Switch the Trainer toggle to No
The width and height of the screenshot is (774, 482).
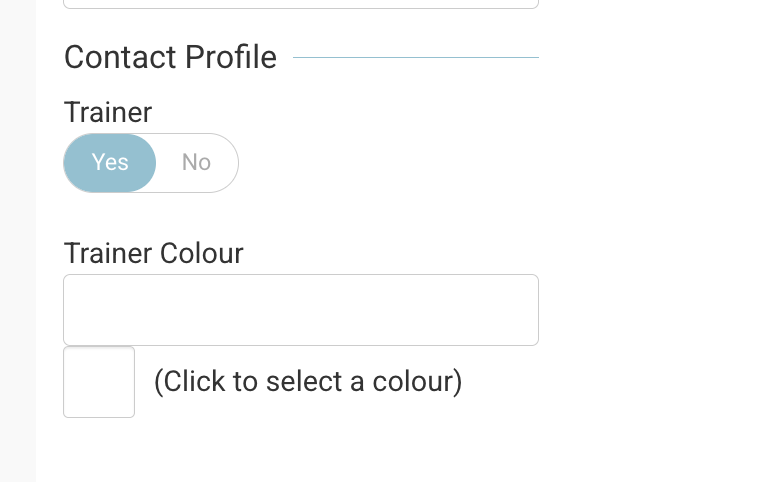coord(196,162)
